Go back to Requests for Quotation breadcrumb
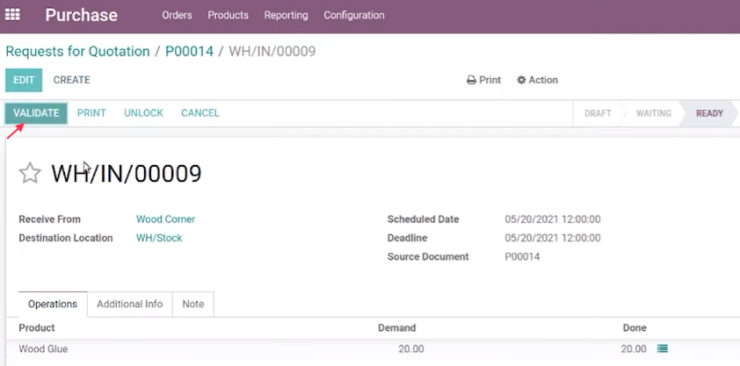 [x=77, y=51]
